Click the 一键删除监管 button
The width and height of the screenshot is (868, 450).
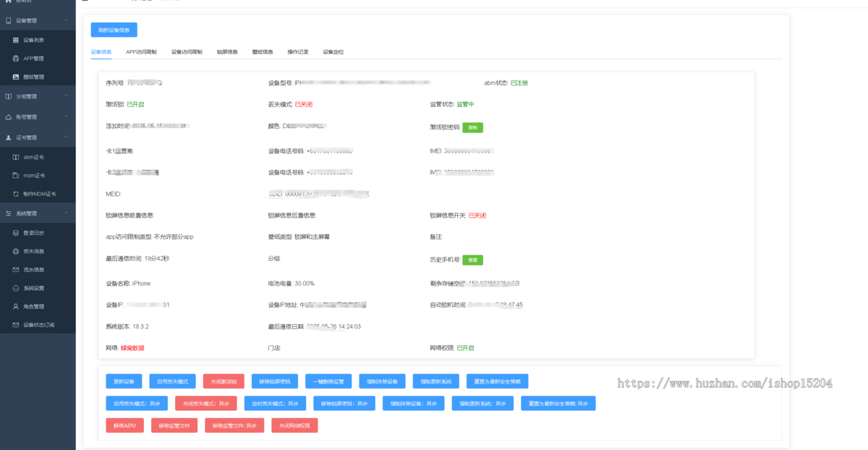(329, 381)
